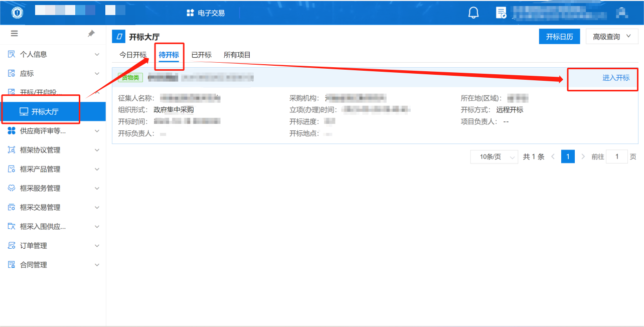The height and width of the screenshot is (327, 644).
Task: Click the 框采入围供应 icon
Action: pos(12,226)
